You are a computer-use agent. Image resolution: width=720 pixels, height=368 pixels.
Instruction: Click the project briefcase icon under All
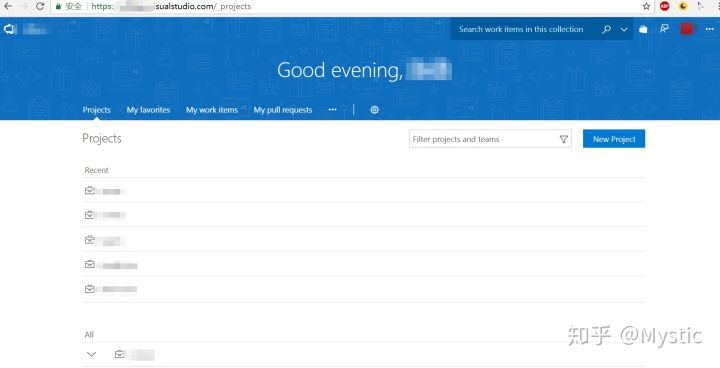coord(119,354)
